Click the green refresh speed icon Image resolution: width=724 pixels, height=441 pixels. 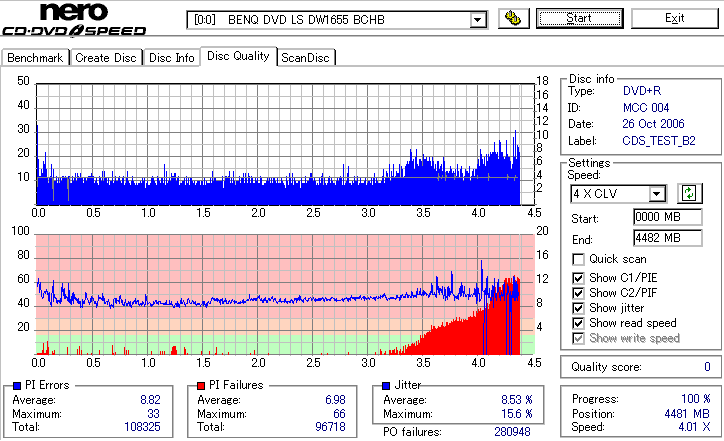tap(689, 193)
